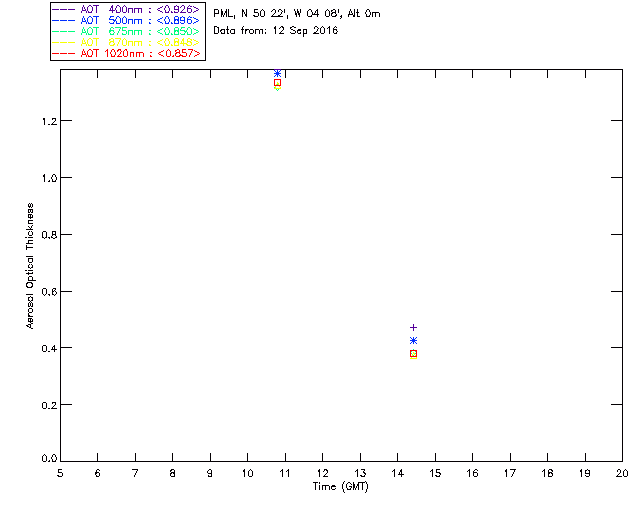Click the x-axis tick label 20
Screen dimensions: 640x512
pos(622,473)
